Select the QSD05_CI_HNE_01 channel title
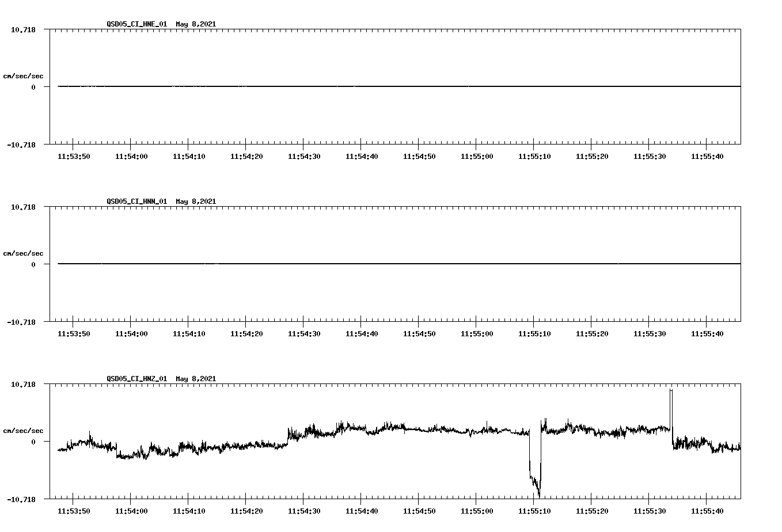 [136, 24]
